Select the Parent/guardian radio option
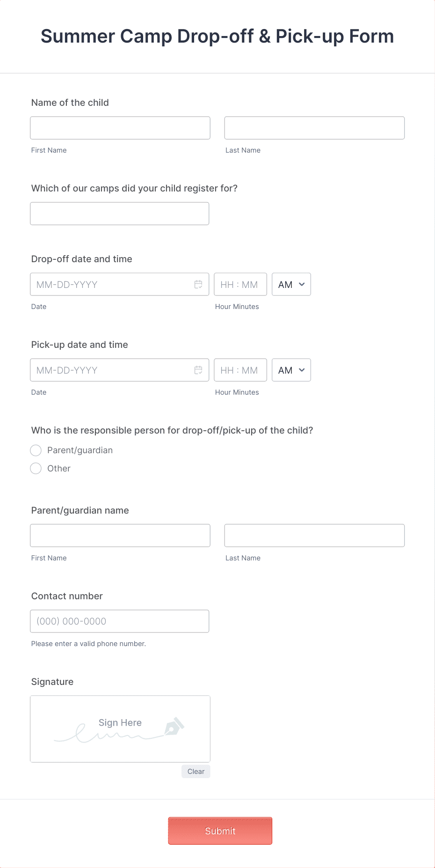Screen dimensions: 435x868 click(36, 450)
